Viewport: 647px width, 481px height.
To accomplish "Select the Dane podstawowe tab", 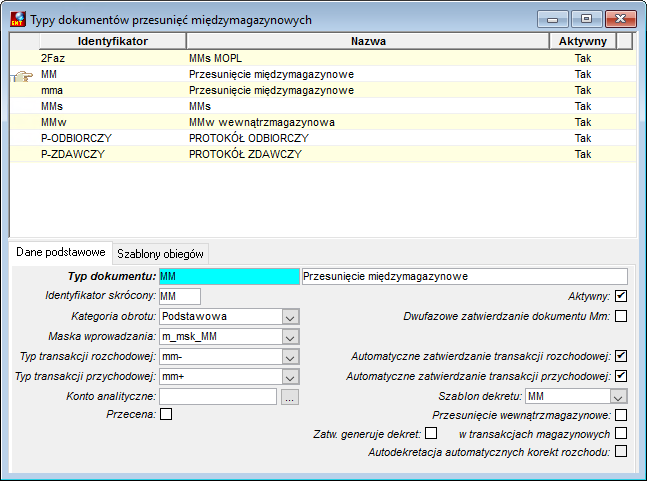I will (61, 252).
